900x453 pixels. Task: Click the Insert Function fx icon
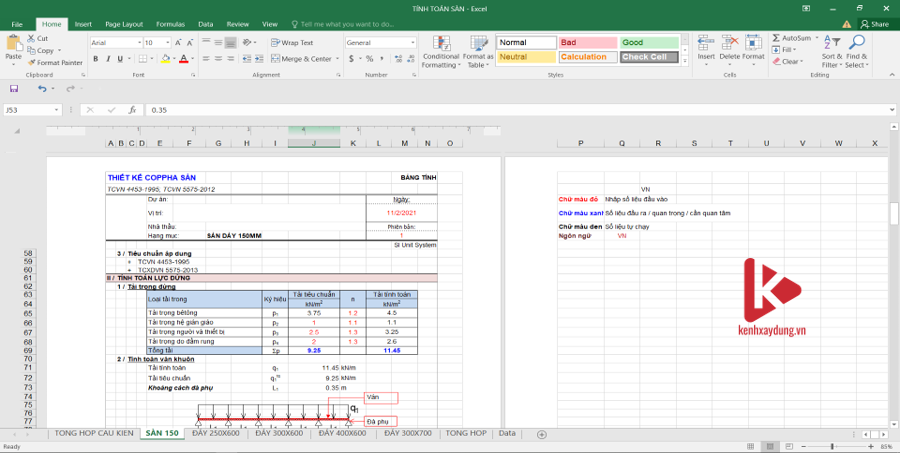131,110
